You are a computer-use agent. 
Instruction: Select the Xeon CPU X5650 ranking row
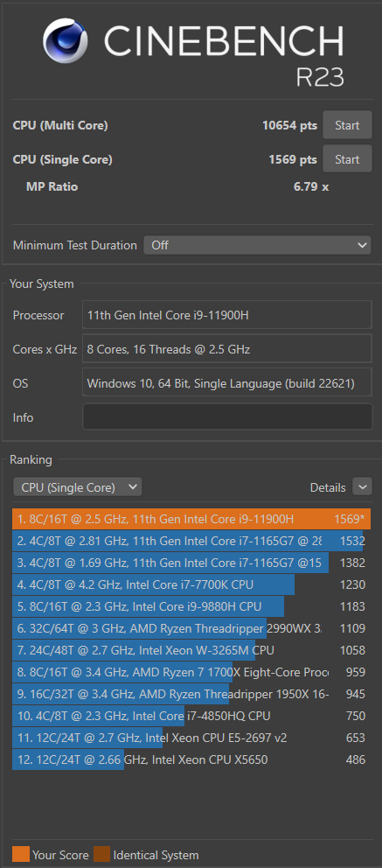pos(191,759)
